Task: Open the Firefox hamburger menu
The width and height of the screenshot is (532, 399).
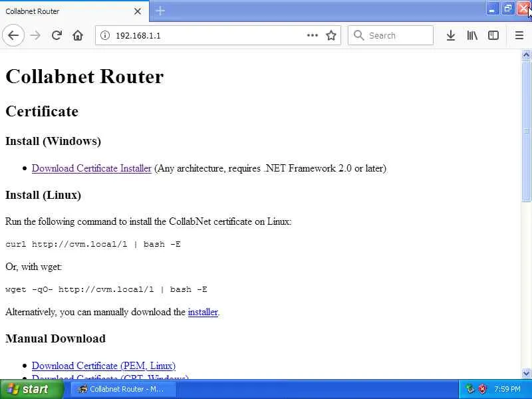Action: pyautogui.click(x=519, y=35)
